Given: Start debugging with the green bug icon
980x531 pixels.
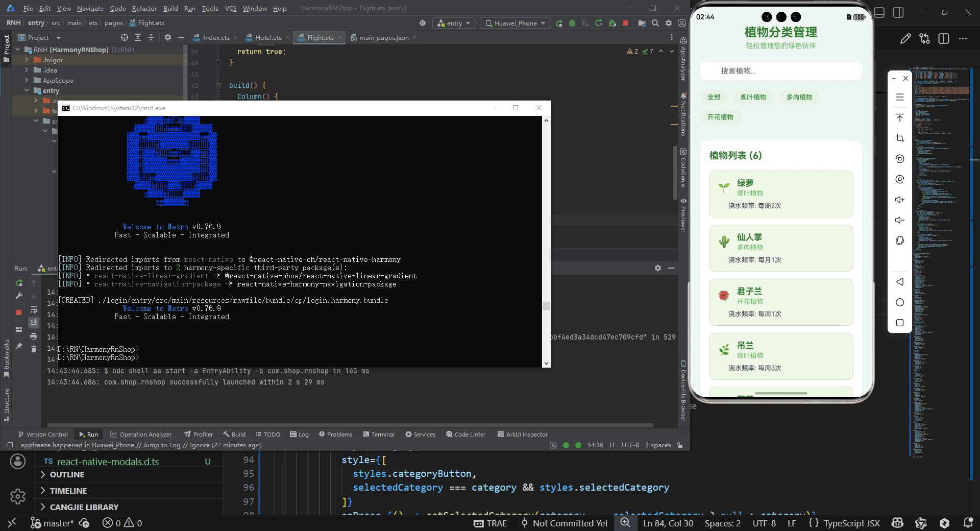Looking at the screenshot, I should [x=572, y=23].
